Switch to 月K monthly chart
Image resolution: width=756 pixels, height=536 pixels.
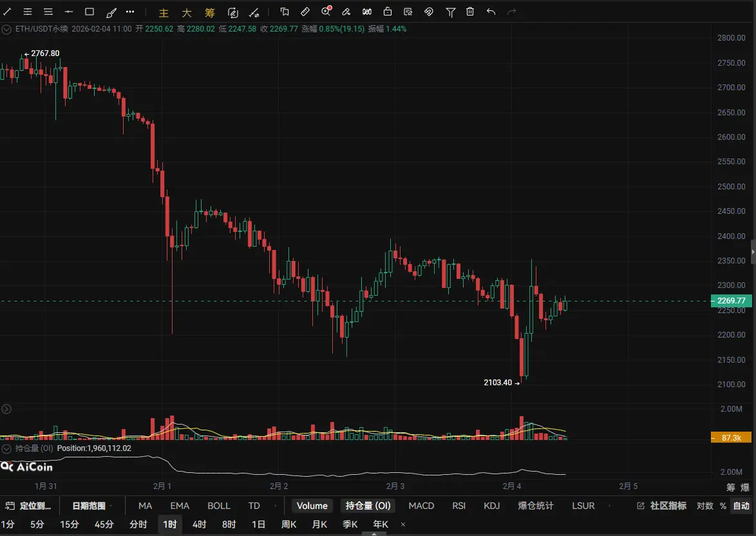319,524
